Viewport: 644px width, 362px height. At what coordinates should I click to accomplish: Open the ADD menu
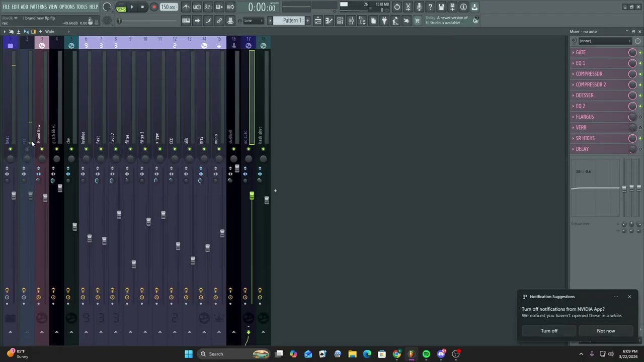tap(25, 7)
